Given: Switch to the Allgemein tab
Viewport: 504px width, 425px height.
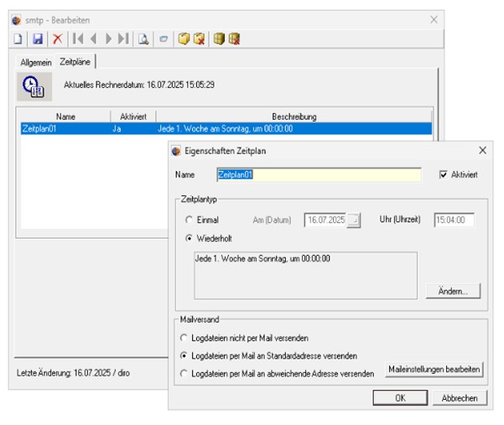Looking at the screenshot, I should [36, 62].
